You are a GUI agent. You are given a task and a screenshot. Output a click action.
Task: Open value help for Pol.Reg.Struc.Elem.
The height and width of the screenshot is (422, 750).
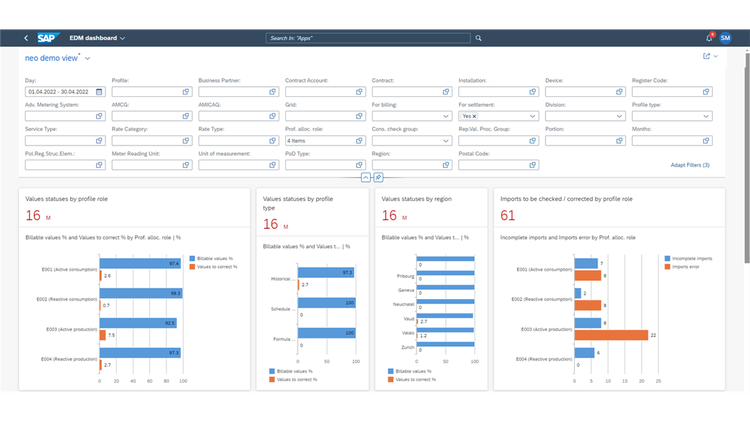coord(99,165)
